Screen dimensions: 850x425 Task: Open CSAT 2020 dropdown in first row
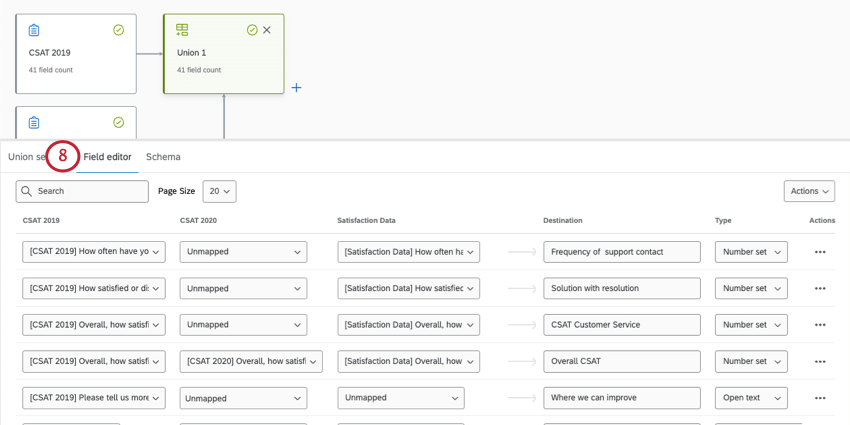pyautogui.click(x=243, y=252)
